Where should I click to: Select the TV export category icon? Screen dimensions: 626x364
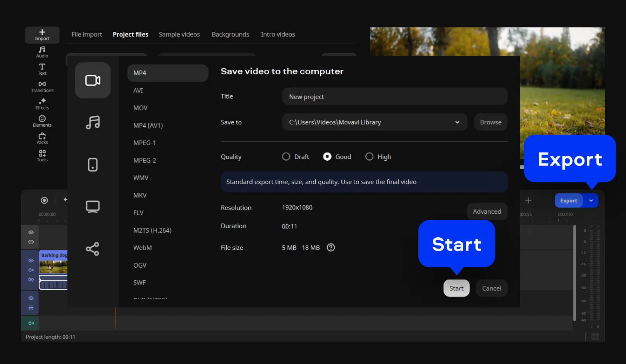(x=93, y=207)
